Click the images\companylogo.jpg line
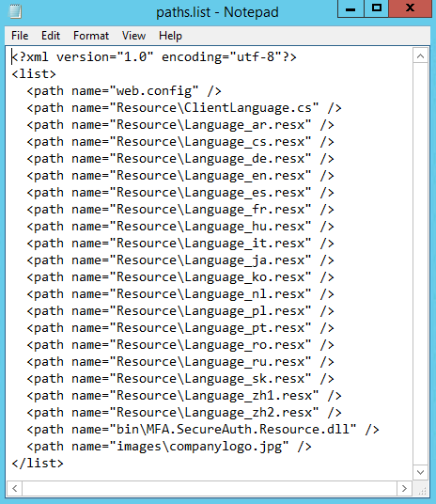Viewport: 436px width, 504px height. pyautogui.click(x=169, y=447)
